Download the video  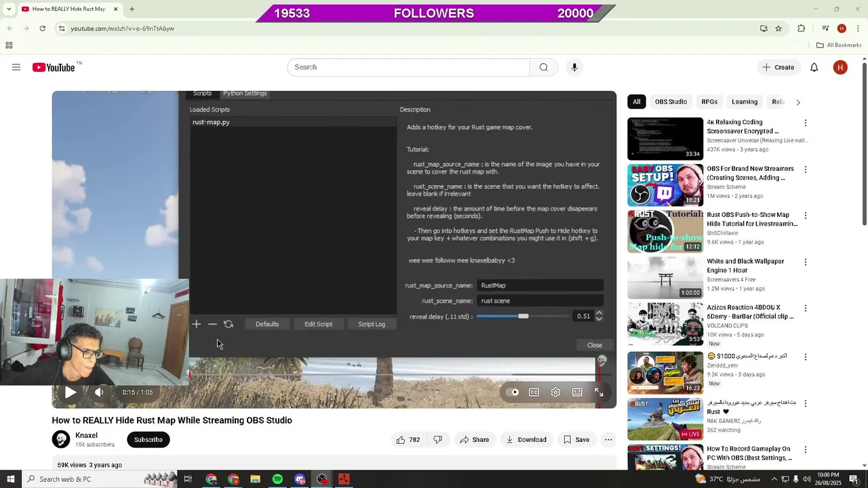[526, 440]
